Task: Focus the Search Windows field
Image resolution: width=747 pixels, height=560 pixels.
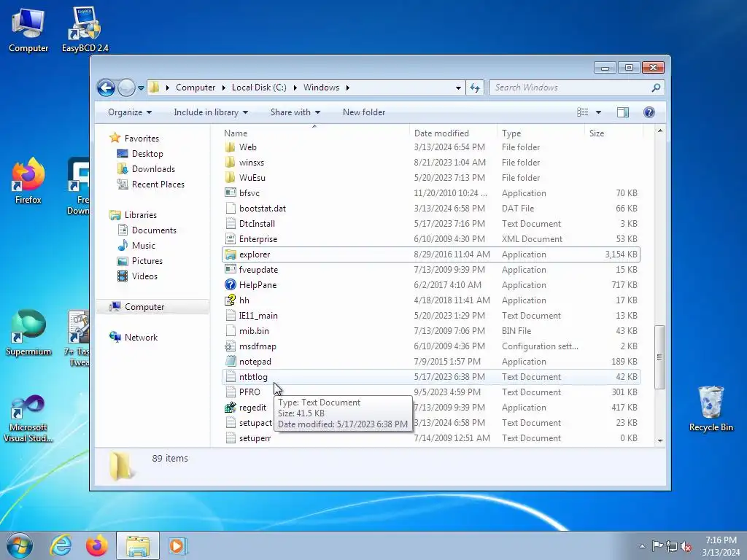Action: click(571, 87)
